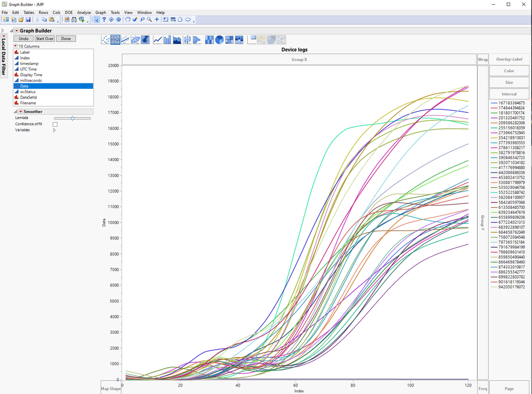Open the Graph Builder red triangle menu
This screenshot has height=394, width=532.
click(17, 31)
